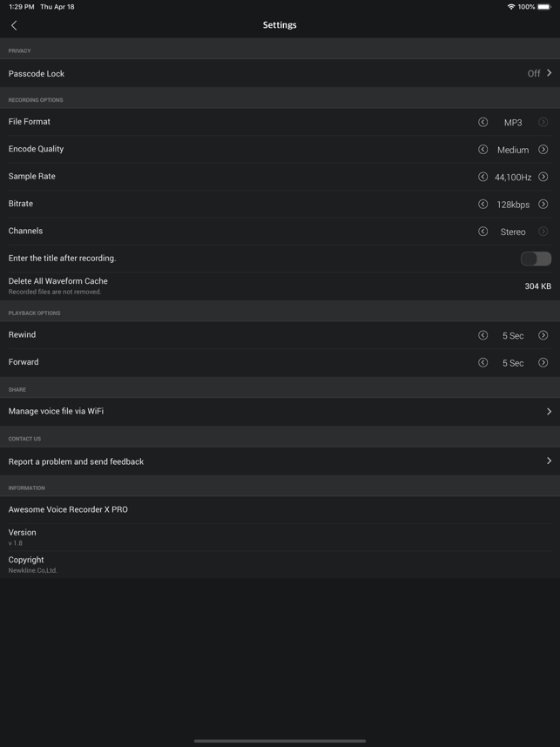Viewport: 560px width, 747px height.
Task: Decrease Encode Quality with left arrow
Action: (482, 150)
